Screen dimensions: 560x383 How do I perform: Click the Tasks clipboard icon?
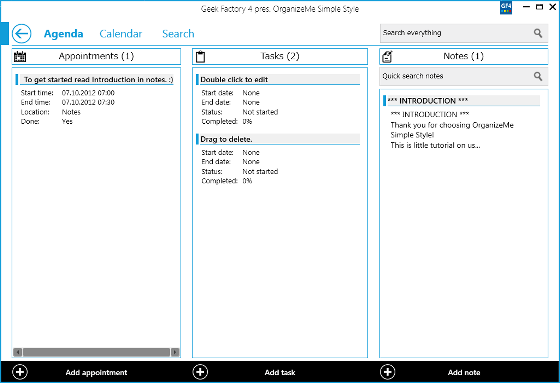click(x=201, y=56)
